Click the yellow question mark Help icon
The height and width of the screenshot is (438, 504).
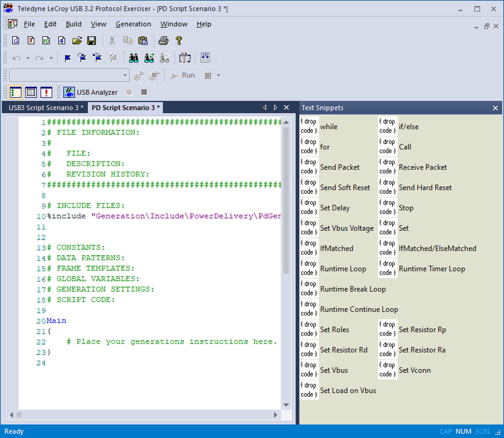tap(179, 41)
